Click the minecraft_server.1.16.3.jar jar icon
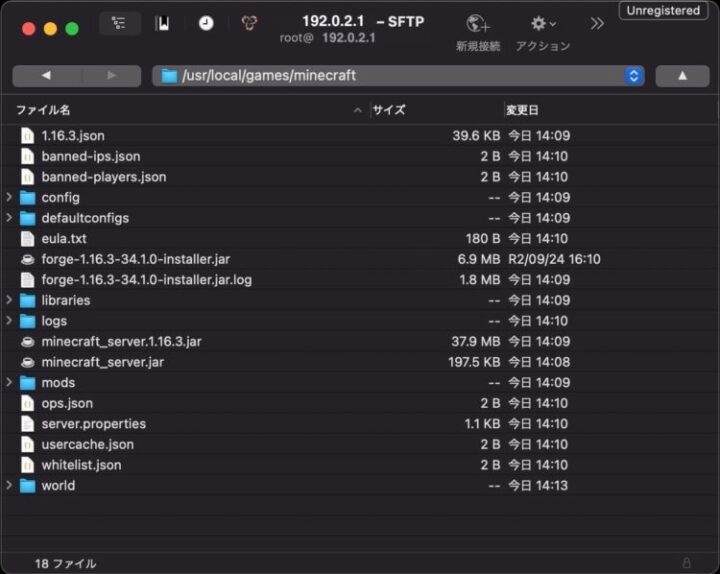 coord(28,342)
